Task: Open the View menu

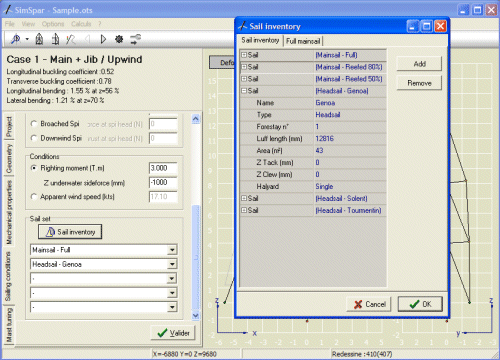Action: 28,24
